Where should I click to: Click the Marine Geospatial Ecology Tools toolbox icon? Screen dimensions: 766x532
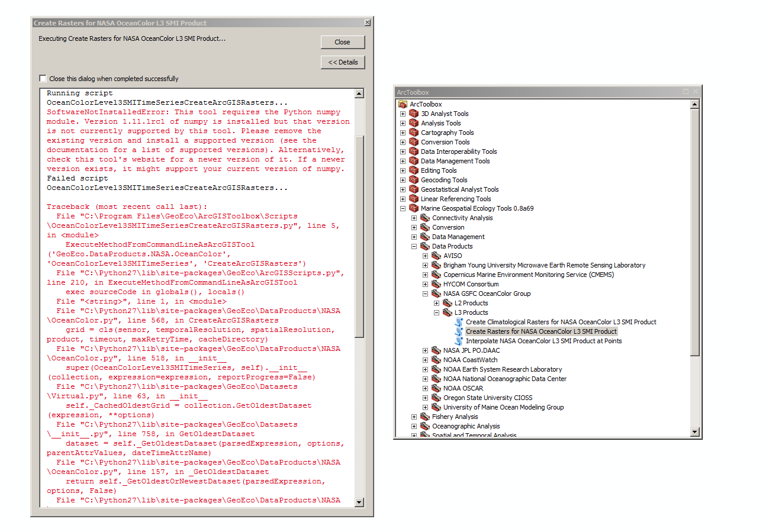pyautogui.click(x=414, y=208)
